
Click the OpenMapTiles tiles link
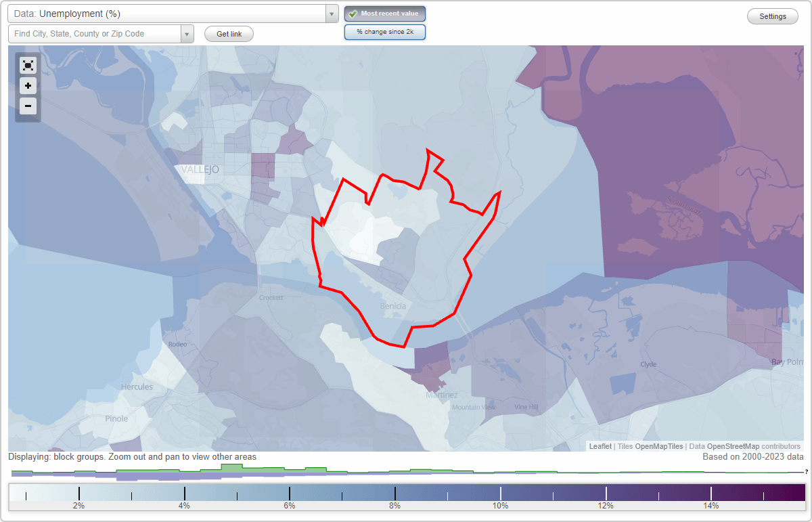(x=657, y=446)
